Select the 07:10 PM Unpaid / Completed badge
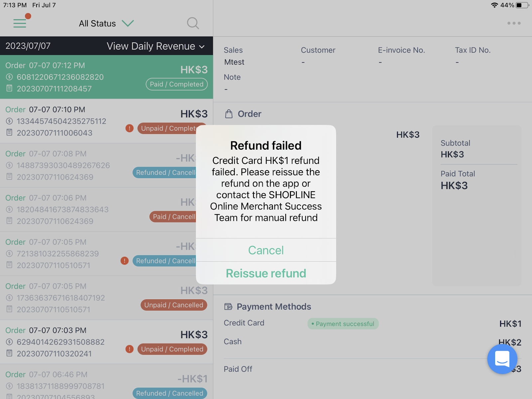This screenshot has height=399, width=532. tap(167, 128)
